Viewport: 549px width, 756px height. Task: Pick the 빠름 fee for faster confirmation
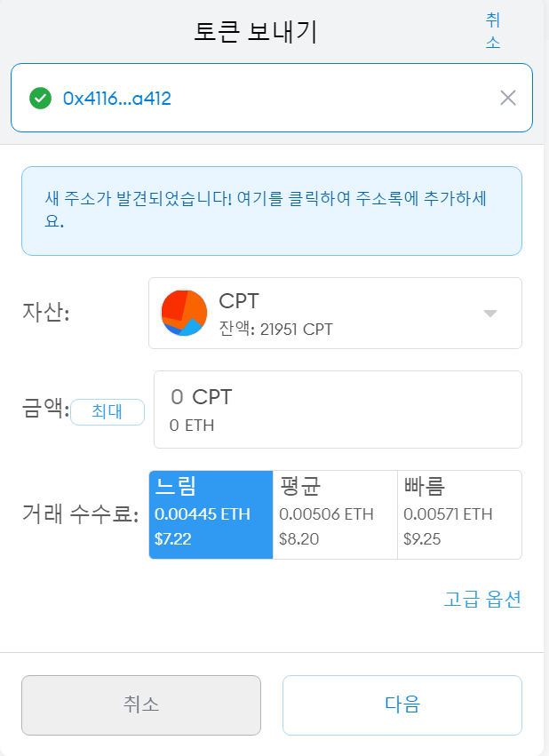click(x=458, y=513)
